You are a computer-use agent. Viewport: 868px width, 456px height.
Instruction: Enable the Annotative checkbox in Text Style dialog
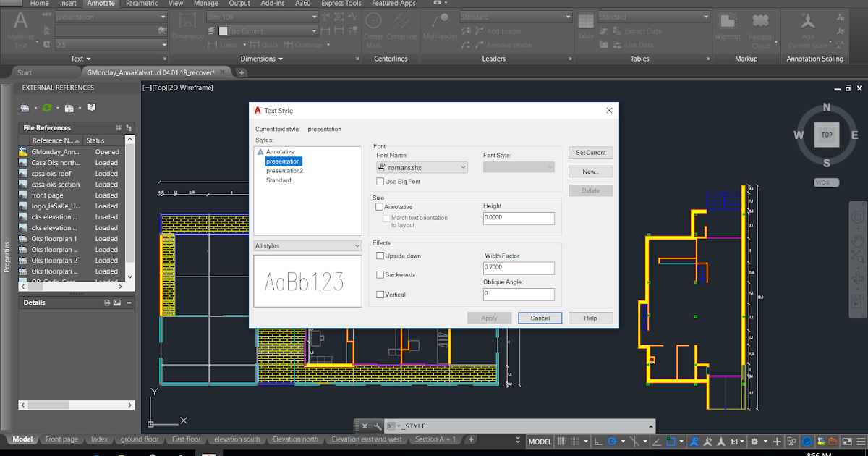tap(379, 206)
